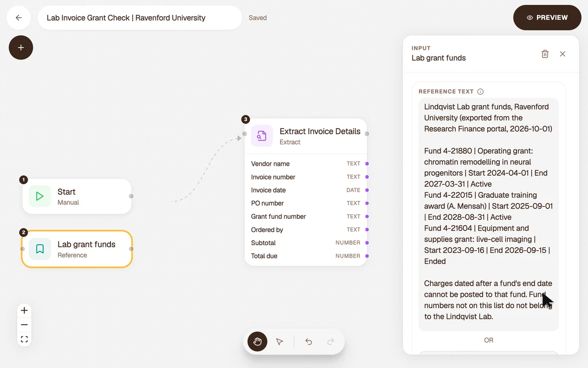Click the Lab grant funds bookmark icon
The width and height of the screenshot is (588, 368).
[40, 249]
